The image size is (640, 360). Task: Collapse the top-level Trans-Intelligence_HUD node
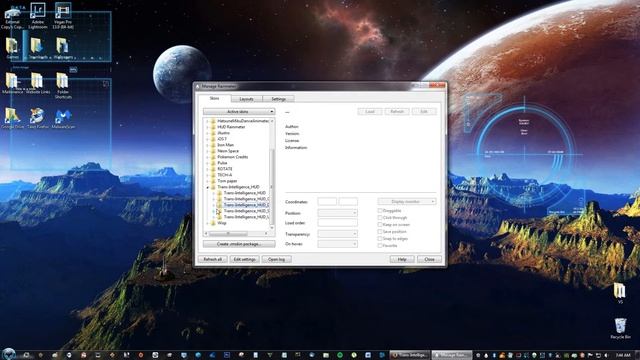click(207, 187)
